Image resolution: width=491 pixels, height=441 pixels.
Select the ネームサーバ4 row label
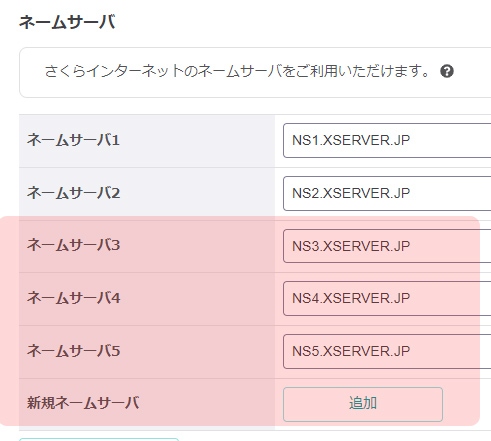pos(73,298)
